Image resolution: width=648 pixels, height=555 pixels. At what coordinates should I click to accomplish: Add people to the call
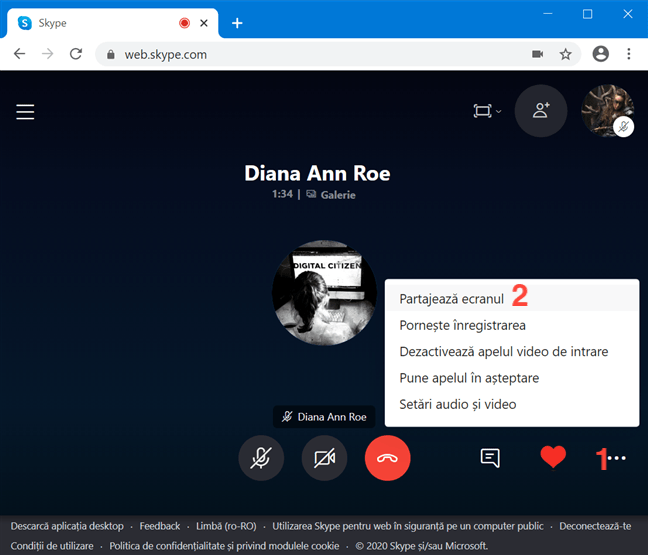tap(541, 111)
